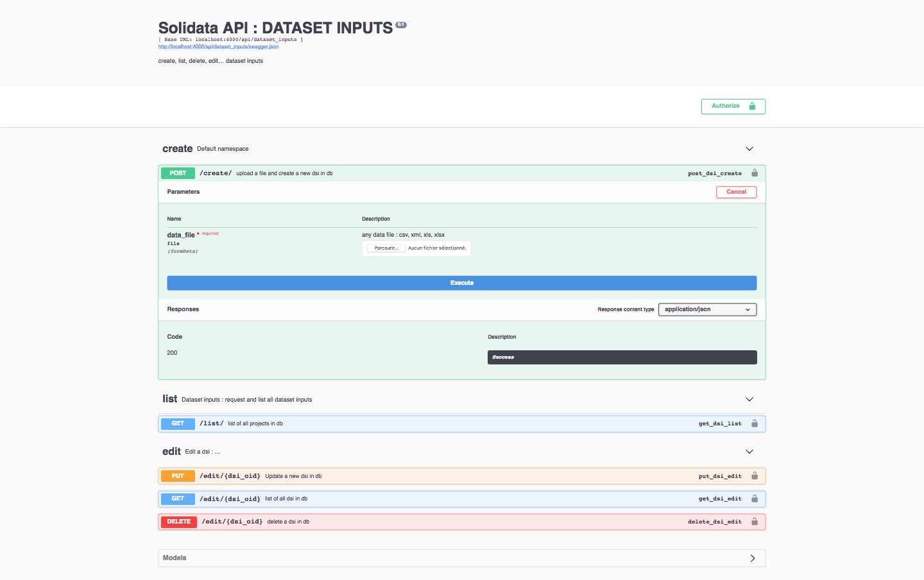
Task: Open the swagger.json link
Action: coord(218,46)
